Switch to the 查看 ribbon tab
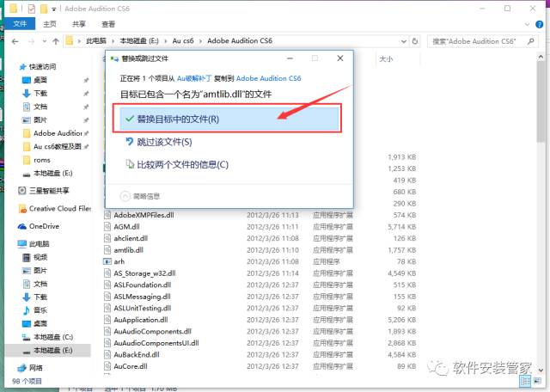The height and width of the screenshot is (392, 550). click(108, 24)
